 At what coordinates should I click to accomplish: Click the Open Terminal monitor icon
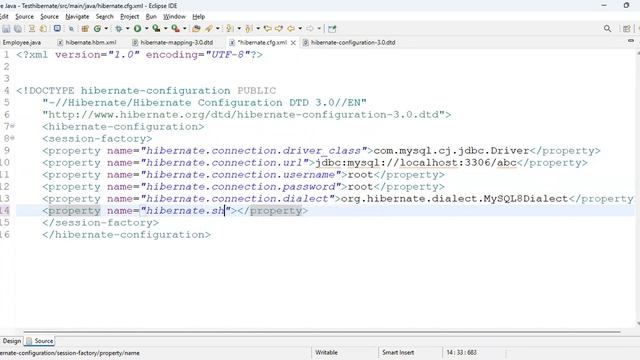tap(57, 29)
